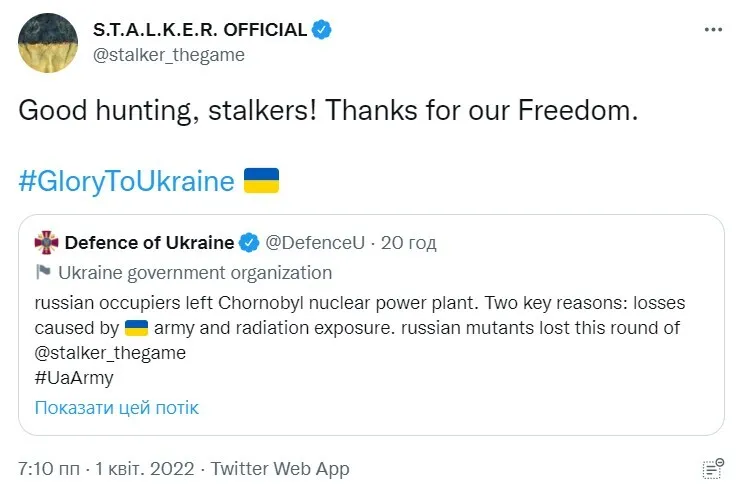This screenshot has width=736, height=501.
Task: Expand thread via 'Показати цей потік'
Action: 117,407
